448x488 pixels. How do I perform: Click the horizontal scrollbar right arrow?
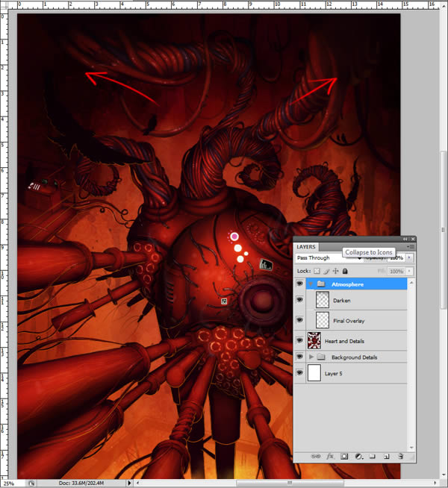[x=435, y=483]
